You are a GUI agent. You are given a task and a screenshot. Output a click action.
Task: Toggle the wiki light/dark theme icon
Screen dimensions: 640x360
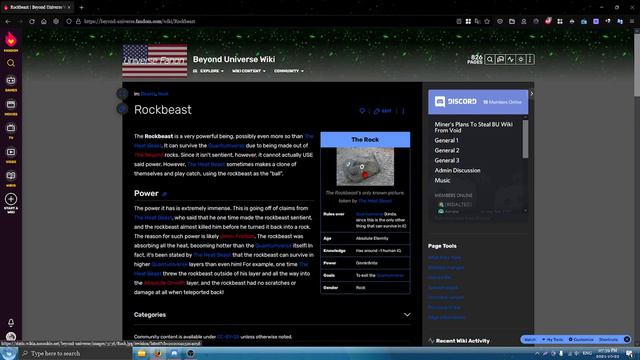pyautogui.click(x=520, y=60)
